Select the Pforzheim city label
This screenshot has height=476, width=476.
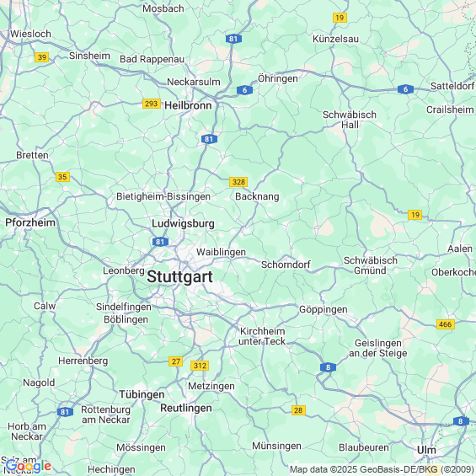click(x=30, y=222)
